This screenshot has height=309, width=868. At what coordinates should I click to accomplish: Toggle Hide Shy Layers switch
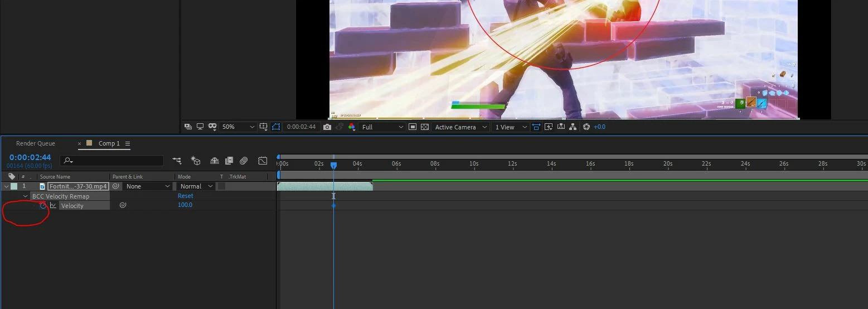coord(215,161)
